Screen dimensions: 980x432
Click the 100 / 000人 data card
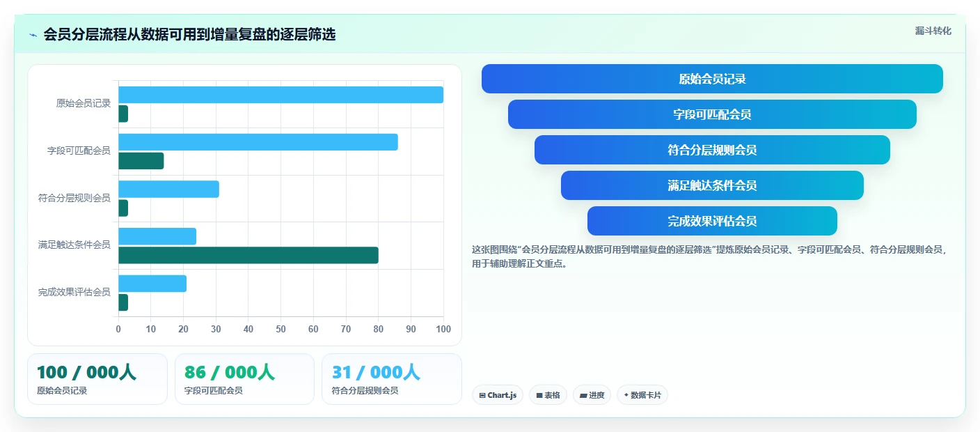97,379
